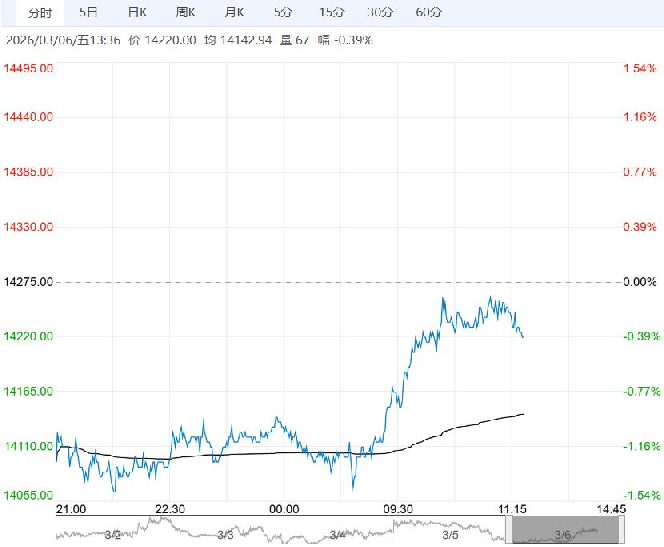Switch to the 15分 interval tab
The image size is (664, 547).
[332, 13]
